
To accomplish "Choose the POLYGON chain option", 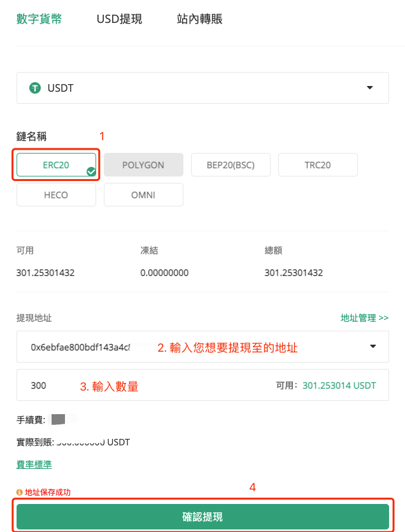I will pos(143,164).
